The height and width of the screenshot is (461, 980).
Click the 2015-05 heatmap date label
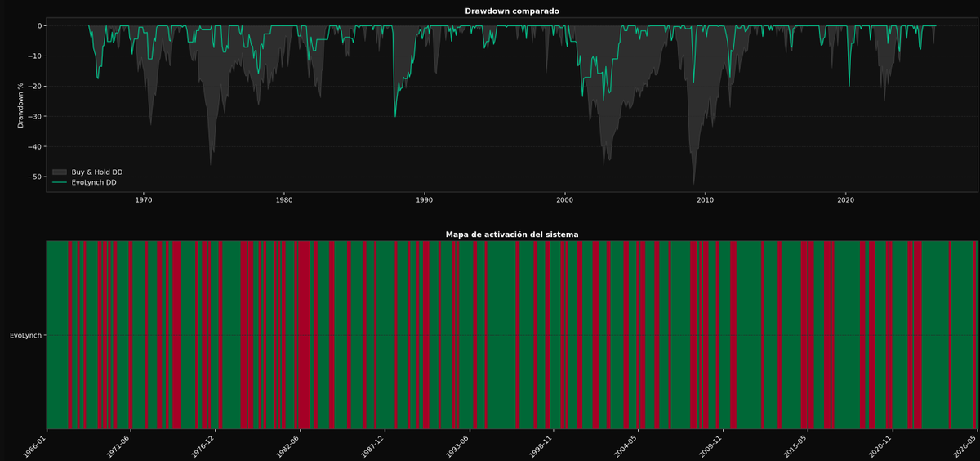click(795, 445)
